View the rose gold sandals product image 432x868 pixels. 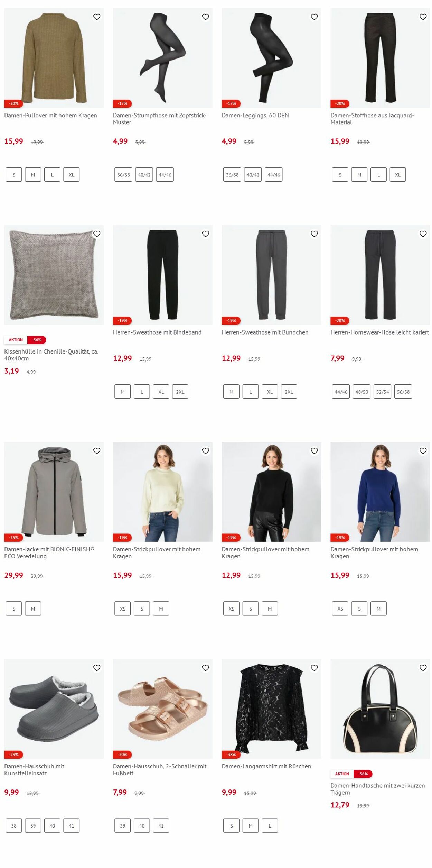click(x=163, y=709)
